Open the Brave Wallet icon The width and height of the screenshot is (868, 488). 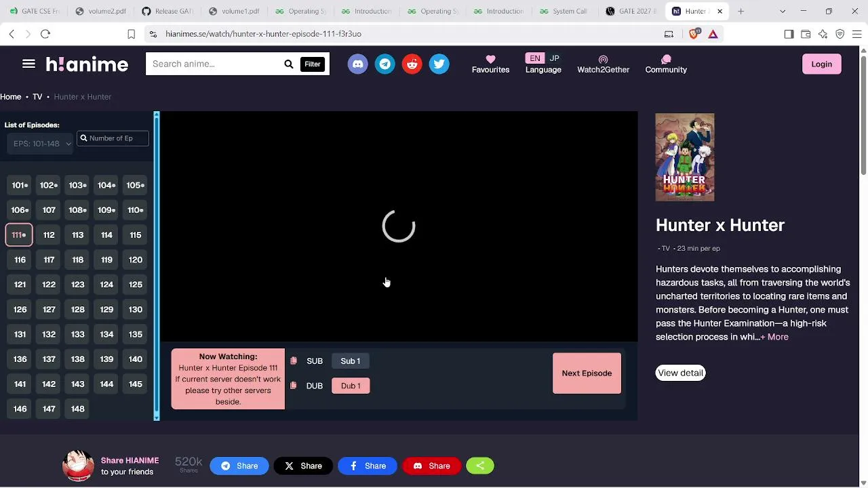[806, 34]
